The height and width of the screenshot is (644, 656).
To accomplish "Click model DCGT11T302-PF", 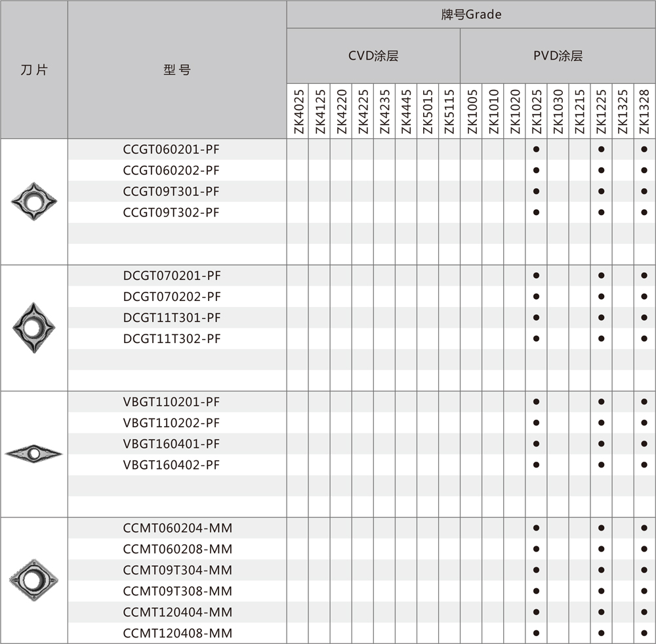I will 171,338.
